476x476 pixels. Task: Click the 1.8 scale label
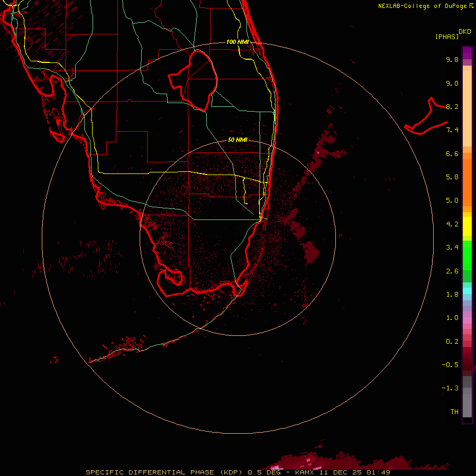[452, 295]
